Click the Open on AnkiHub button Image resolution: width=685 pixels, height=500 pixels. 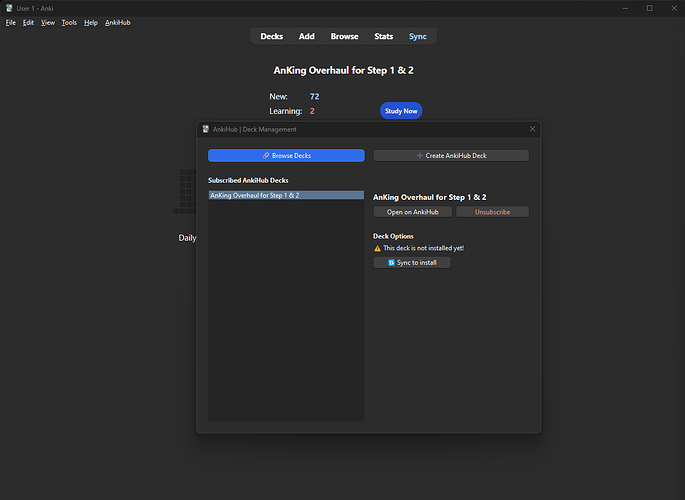point(413,212)
